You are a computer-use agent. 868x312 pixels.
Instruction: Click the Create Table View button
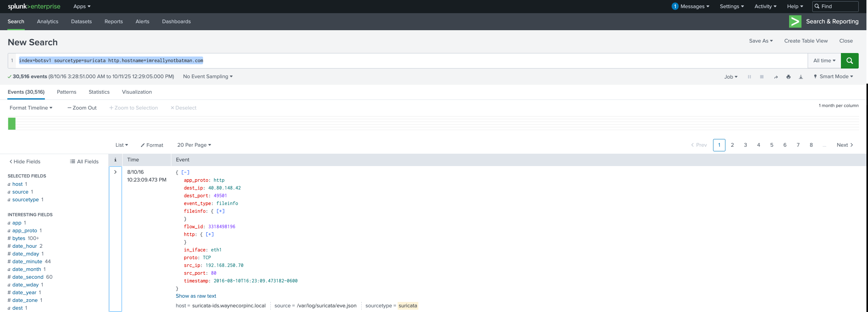click(x=806, y=41)
